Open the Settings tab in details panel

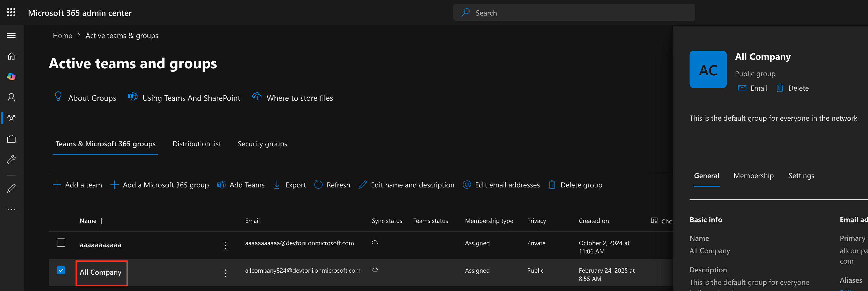pyautogui.click(x=801, y=176)
